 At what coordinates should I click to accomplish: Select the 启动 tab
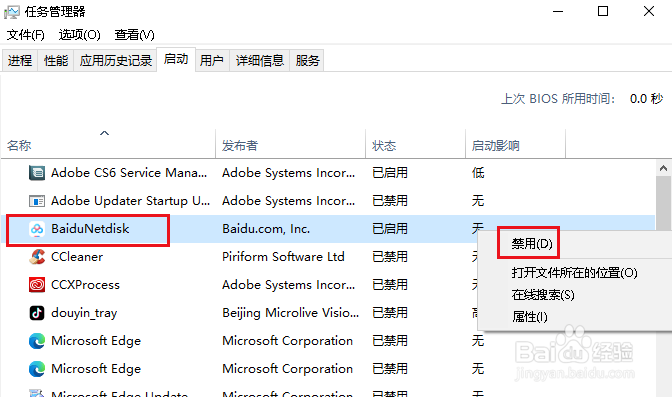point(176,59)
